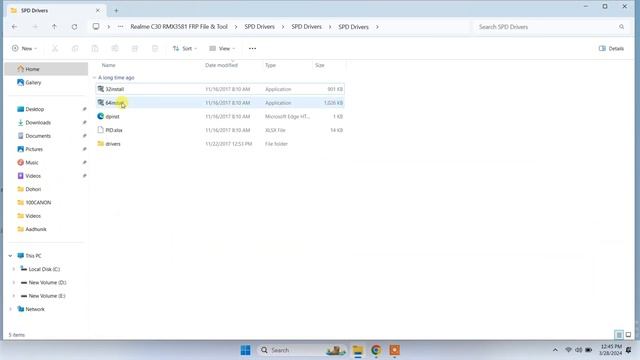
Task: Open the notification bell in tray
Action: (x=629, y=350)
